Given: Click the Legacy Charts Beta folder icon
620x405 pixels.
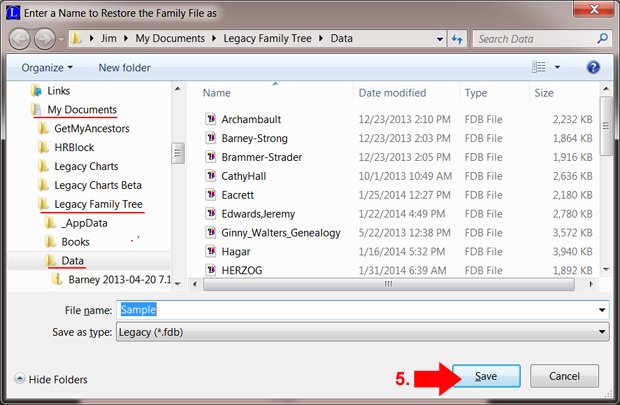Looking at the screenshot, I should 43,185.
